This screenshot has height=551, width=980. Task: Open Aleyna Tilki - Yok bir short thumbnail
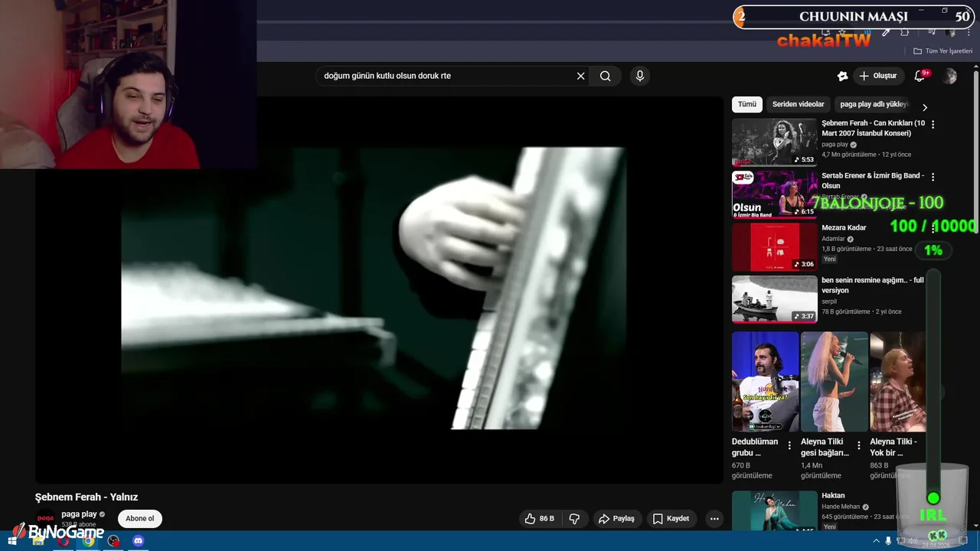(x=898, y=381)
